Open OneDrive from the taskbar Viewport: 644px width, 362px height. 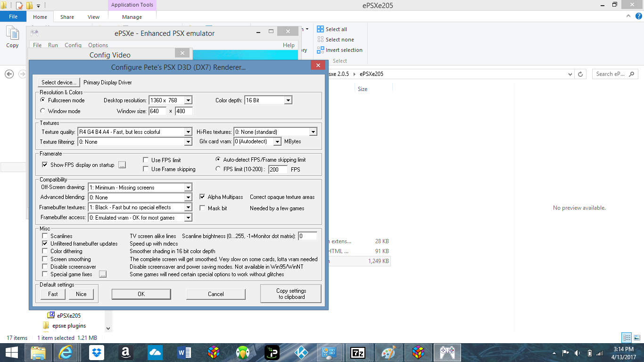(x=155, y=352)
